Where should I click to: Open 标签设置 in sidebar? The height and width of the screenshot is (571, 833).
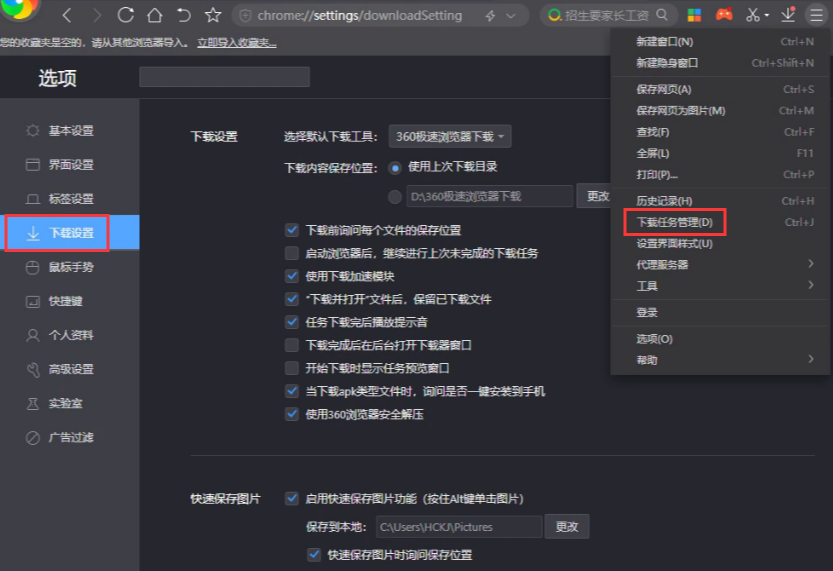71,199
